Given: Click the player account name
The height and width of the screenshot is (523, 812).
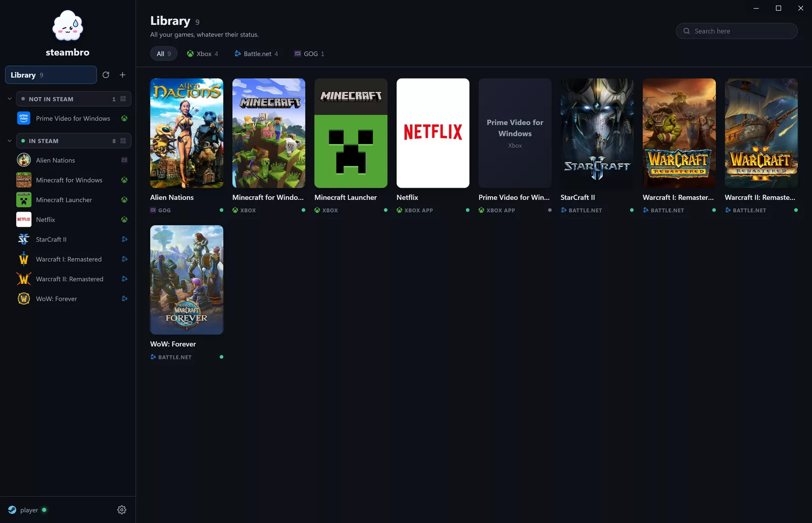Looking at the screenshot, I should coord(29,510).
